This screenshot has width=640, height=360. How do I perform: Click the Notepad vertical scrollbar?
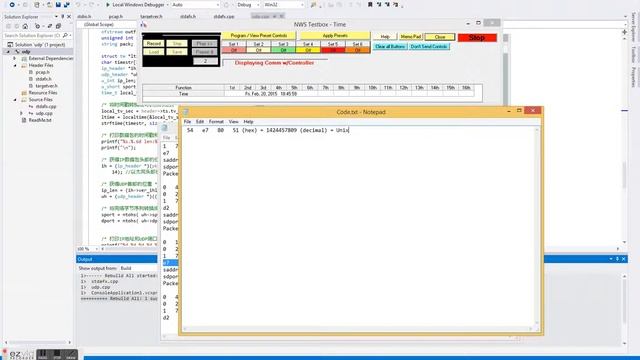pos(537,226)
